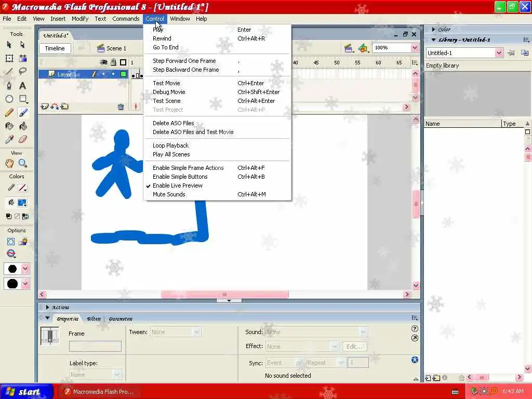Click the Delete Layer trash icon

point(121,107)
